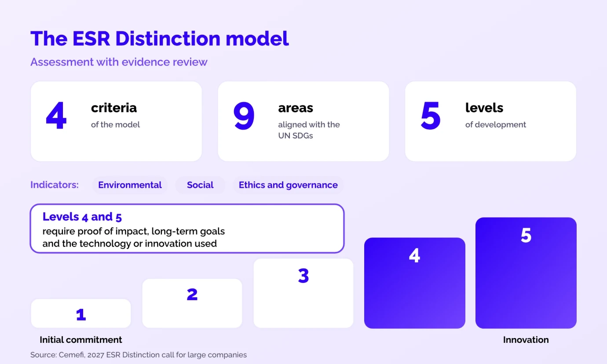
Task: Click the purple level 4 step block
Action: [415, 283]
